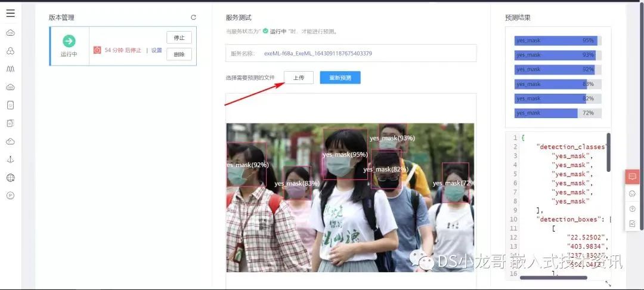The height and width of the screenshot is (290, 644).
Task: Click the green running status arrow icon
Action: point(69,41)
